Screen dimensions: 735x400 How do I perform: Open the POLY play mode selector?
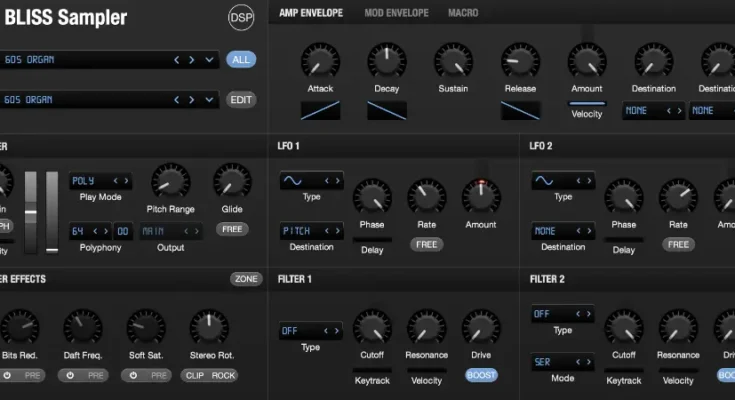[x=100, y=181]
